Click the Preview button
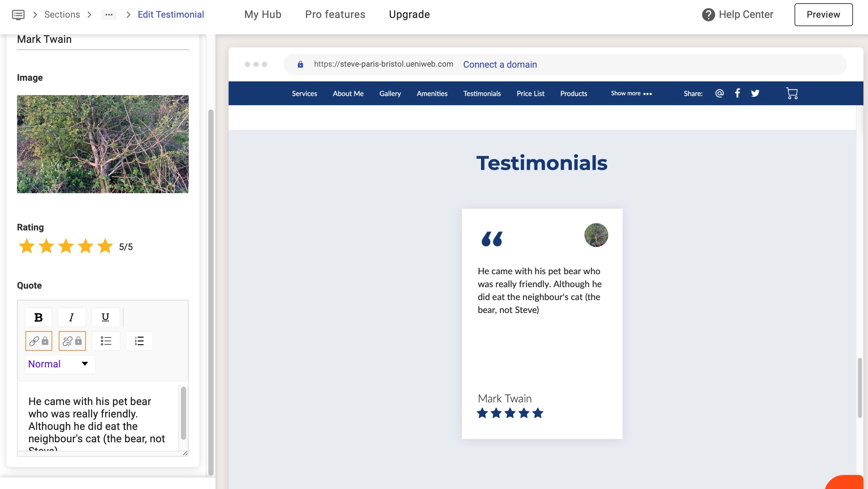The image size is (868, 489). tap(823, 14)
